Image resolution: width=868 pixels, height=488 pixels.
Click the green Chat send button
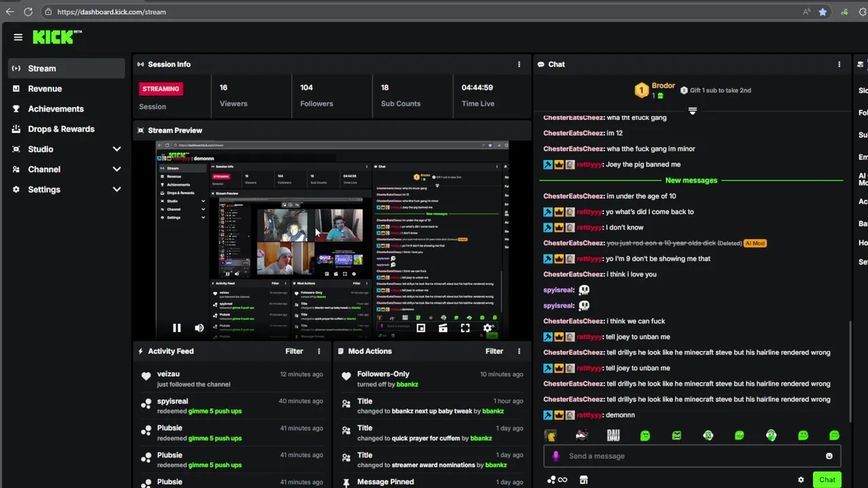827,480
